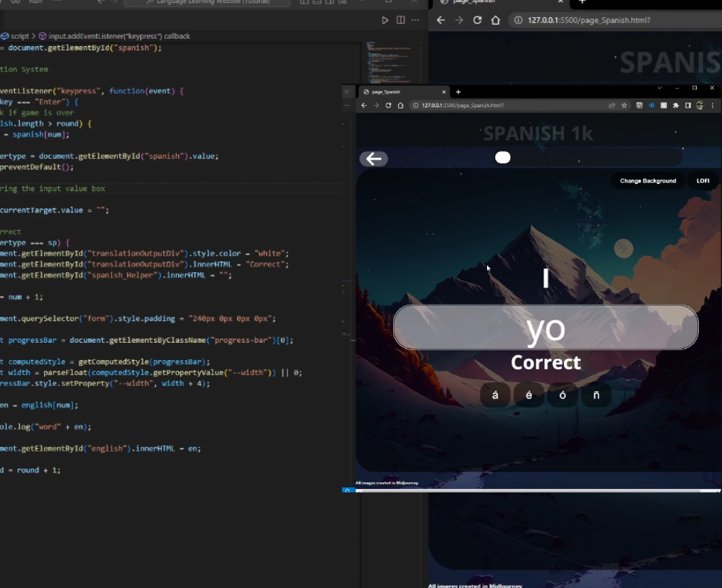
Task: Open the editor More Actions ellipsis menu
Action: click(415, 20)
